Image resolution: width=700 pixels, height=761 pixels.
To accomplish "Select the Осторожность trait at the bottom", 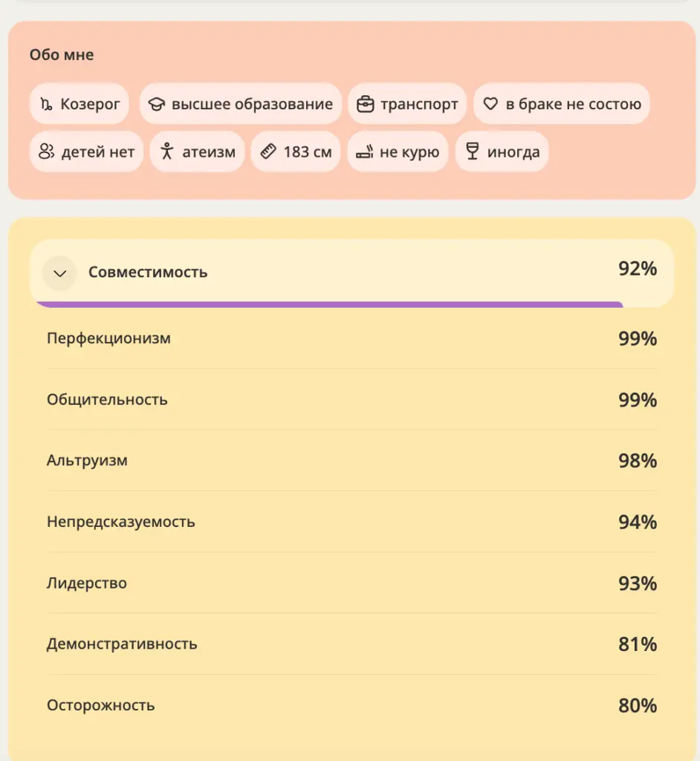I will pyautogui.click(x=349, y=705).
